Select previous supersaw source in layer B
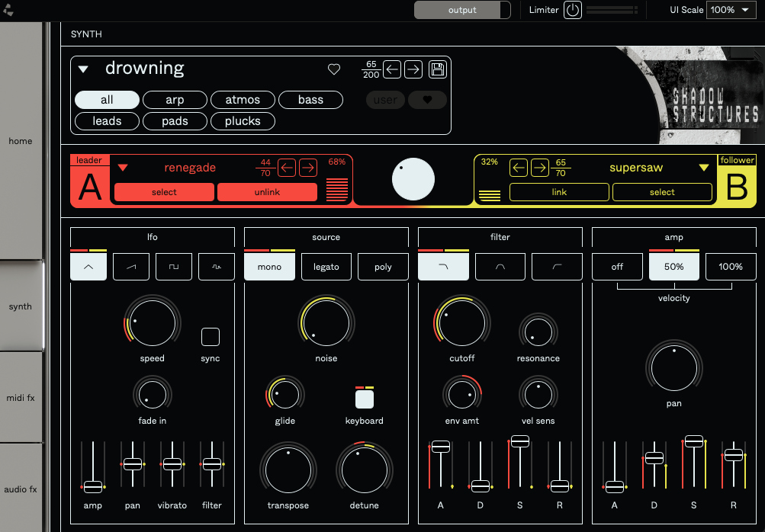765x532 pixels. click(x=519, y=168)
